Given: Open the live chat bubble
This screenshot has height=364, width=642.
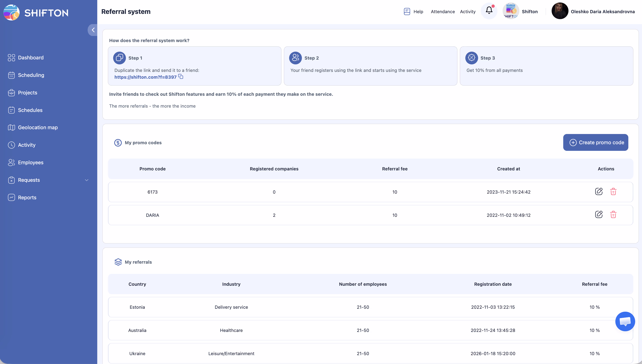Looking at the screenshot, I should 625,321.
